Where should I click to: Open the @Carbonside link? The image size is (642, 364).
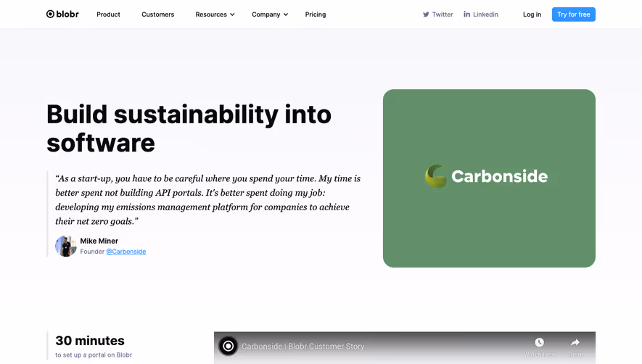tap(126, 252)
